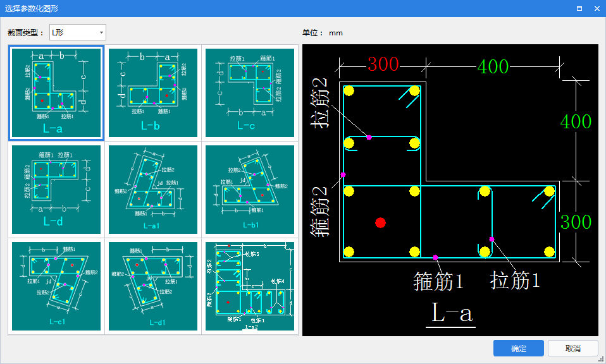The image size is (606, 364).
Task: Close the 选择参数化图形 dialog
Action: [597, 8]
